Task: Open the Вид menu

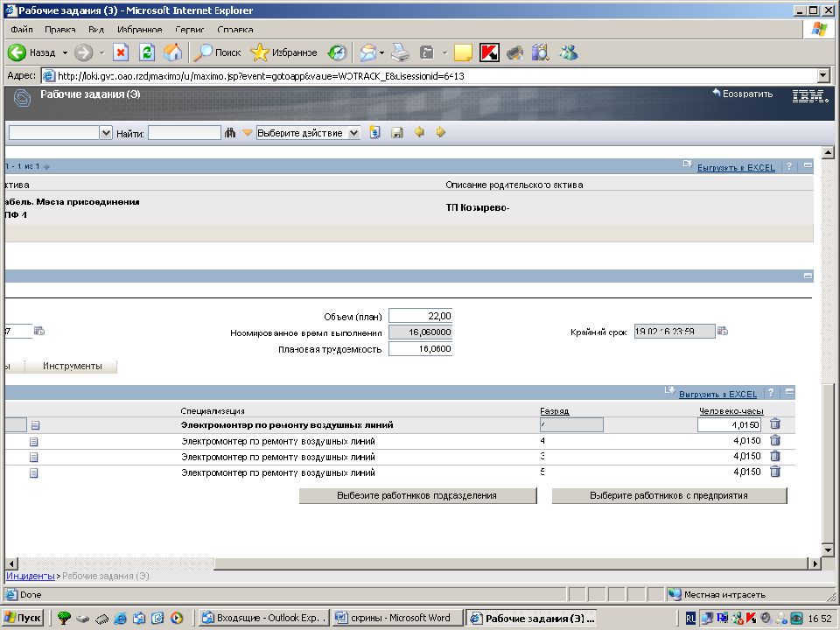Action: (x=96, y=30)
